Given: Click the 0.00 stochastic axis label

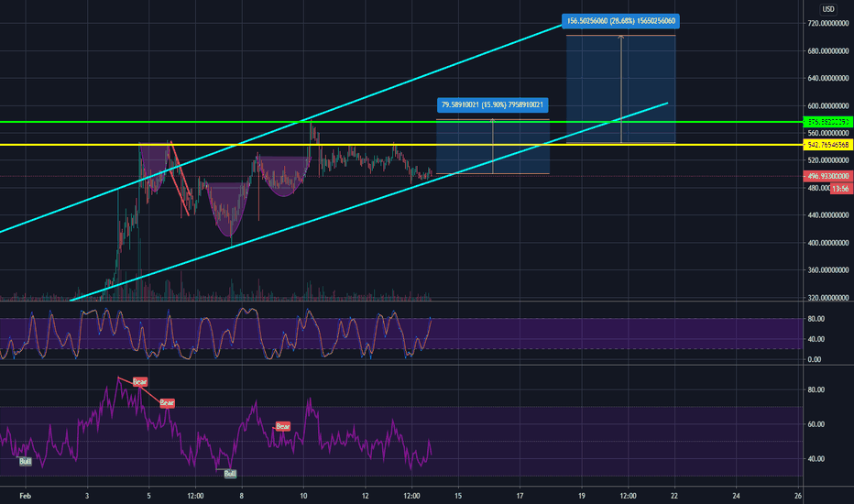Looking at the screenshot, I should tap(815, 359).
